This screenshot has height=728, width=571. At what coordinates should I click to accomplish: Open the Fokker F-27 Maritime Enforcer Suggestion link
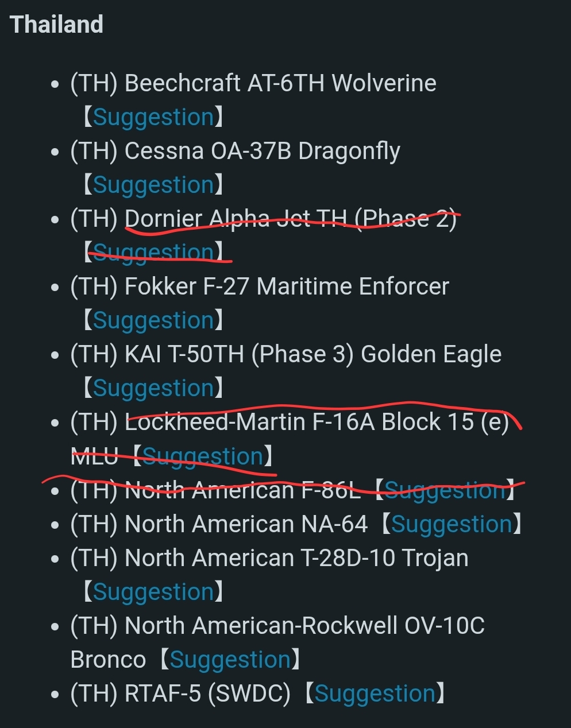coord(153,320)
